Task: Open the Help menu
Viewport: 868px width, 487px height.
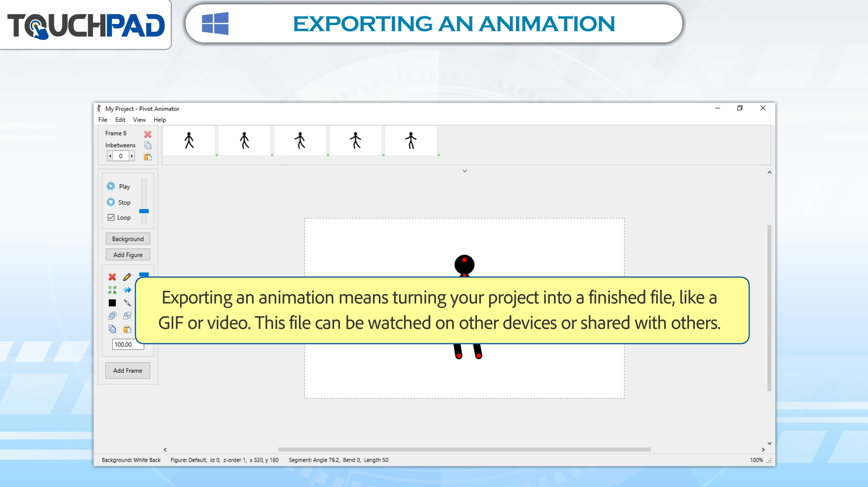Action: [160, 120]
